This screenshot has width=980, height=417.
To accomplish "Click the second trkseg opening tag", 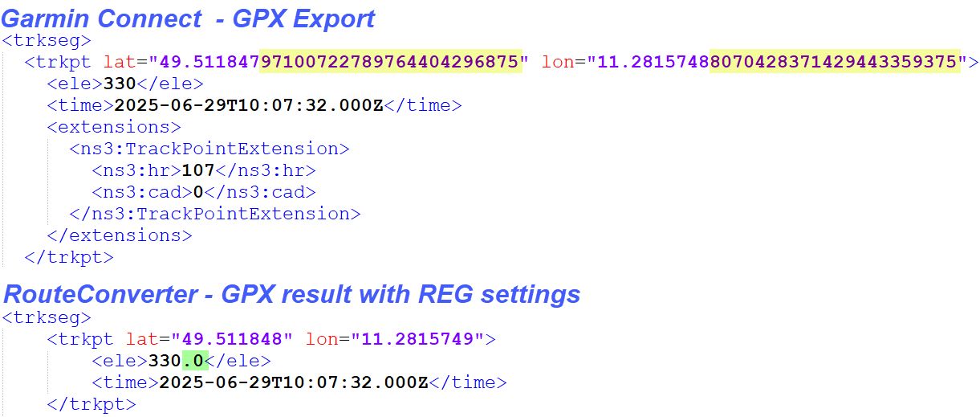I will [x=47, y=317].
